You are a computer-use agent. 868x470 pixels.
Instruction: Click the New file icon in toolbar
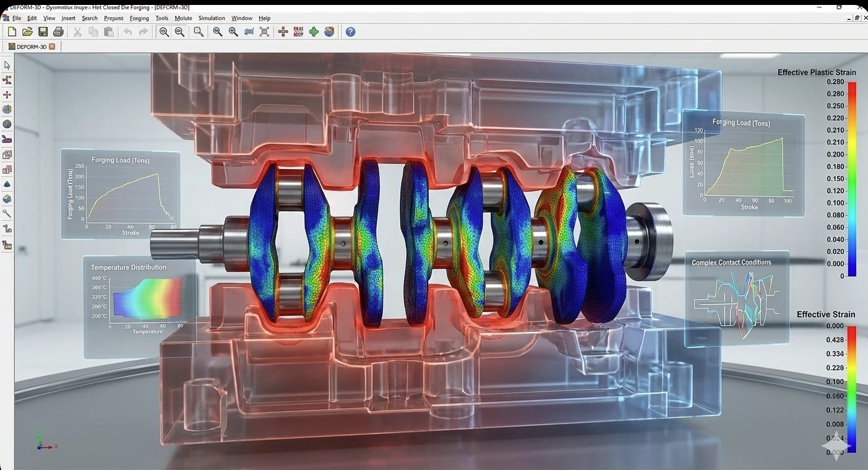point(12,32)
